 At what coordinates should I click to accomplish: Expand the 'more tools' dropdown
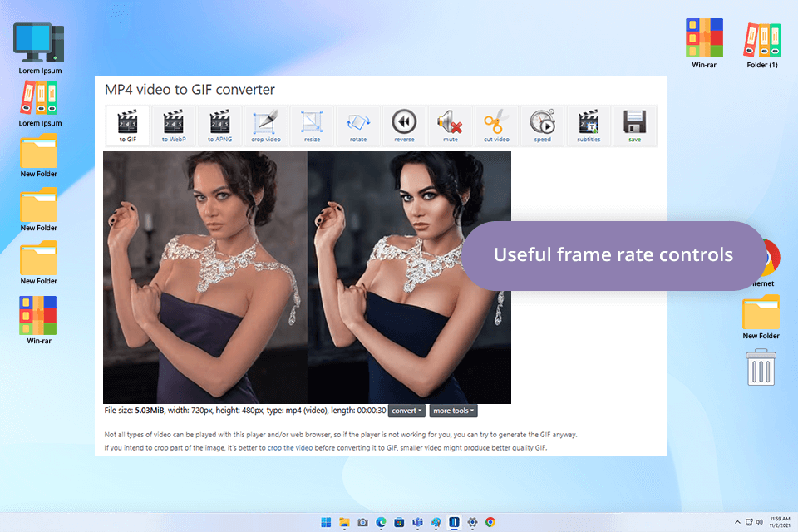454,411
